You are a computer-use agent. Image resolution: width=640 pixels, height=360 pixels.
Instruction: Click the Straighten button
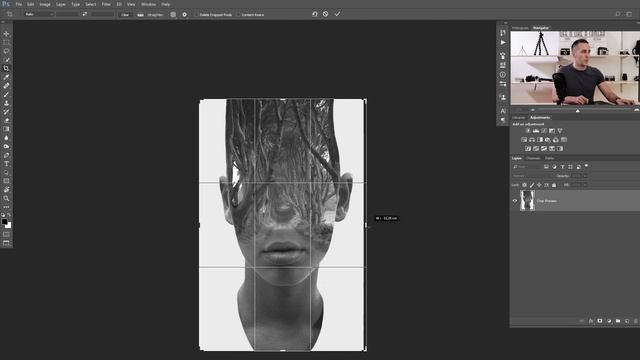click(151, 15)
